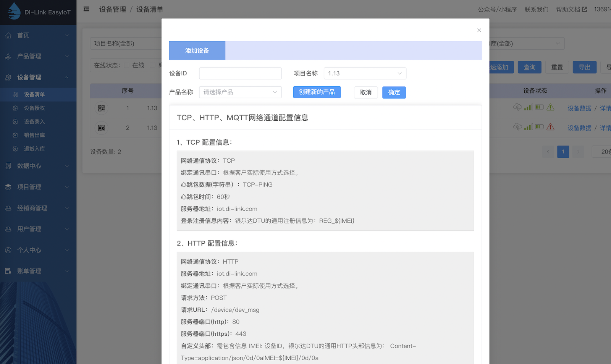Click the 确定 button
Image resolution: width=611 pixels, height=364 pixels.
point(394,92)
